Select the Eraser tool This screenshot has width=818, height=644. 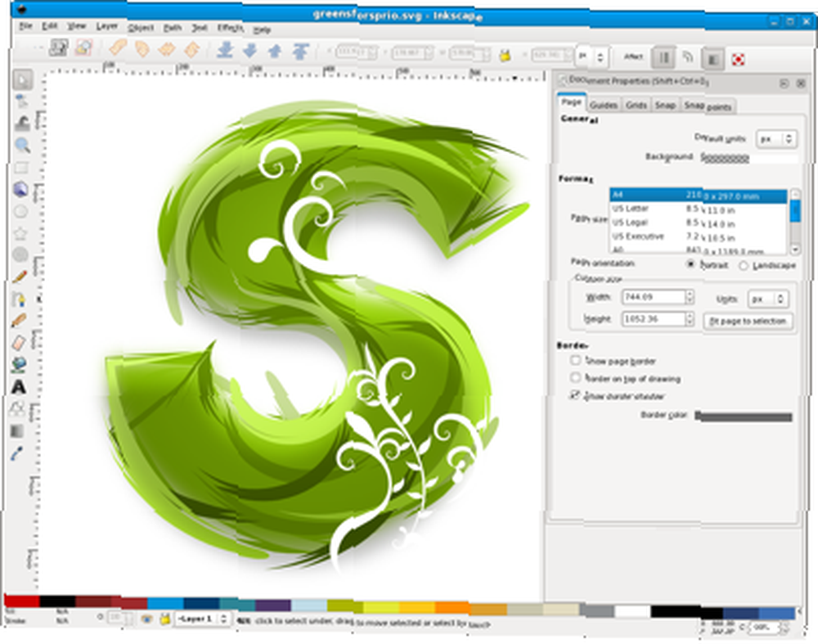pos(19,343)
